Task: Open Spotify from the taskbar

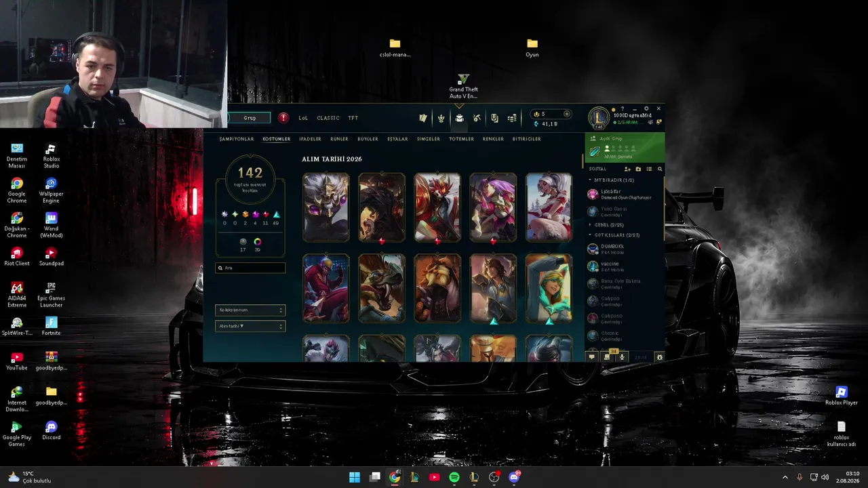Action: pyautogui.click(x=454, y=477)
